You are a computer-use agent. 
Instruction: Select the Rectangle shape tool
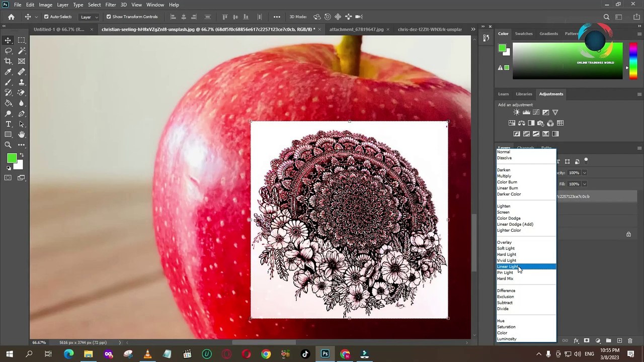point(8,135)
